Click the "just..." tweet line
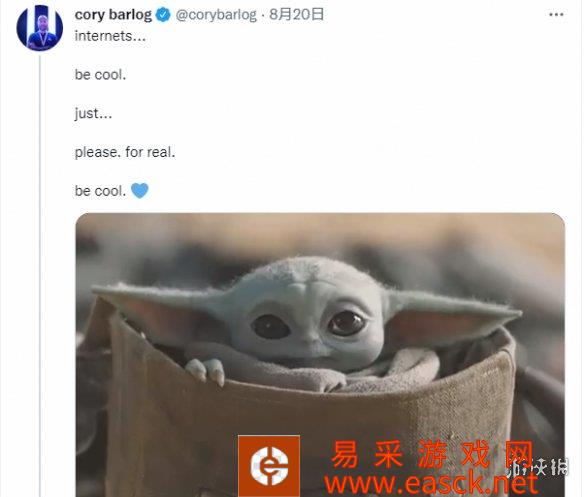The height and width of the screenshot is (497, 584). [x=93, y=114]
